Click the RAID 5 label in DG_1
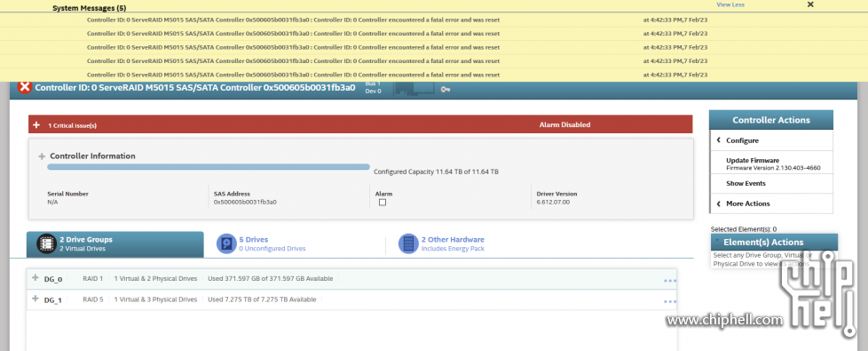The width and height of the screenshot is (868, 351). [x=93, y=299]
